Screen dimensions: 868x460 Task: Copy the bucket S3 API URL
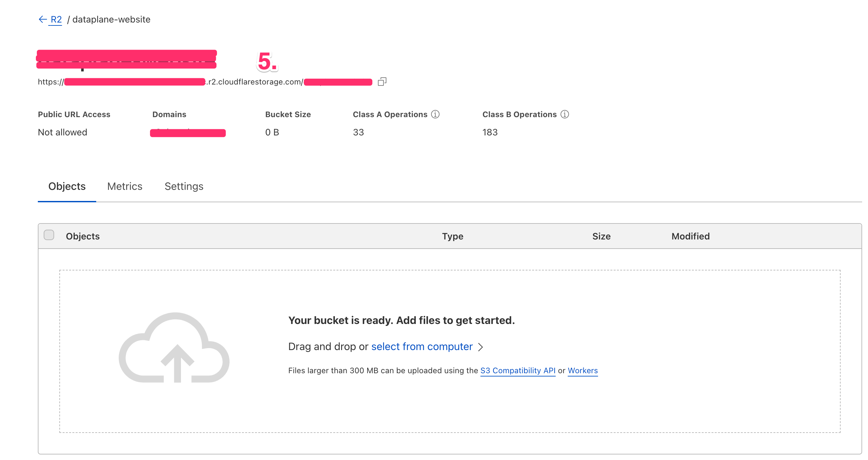point(382,82)
